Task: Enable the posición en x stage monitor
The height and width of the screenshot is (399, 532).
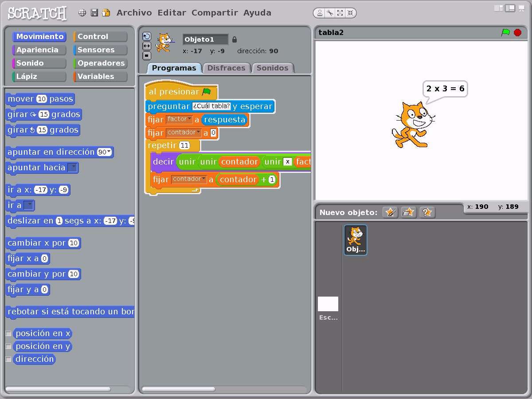Action: (x=8, y=333)
